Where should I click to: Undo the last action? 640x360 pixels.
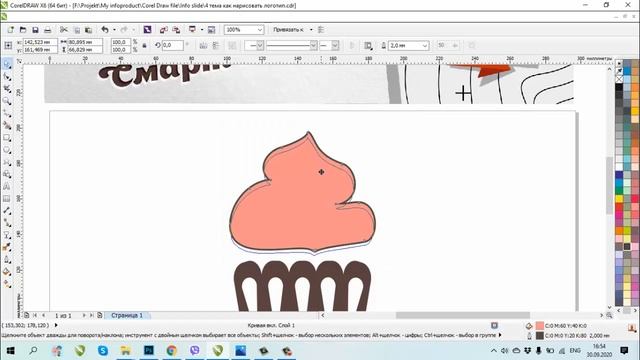[105, 30]
